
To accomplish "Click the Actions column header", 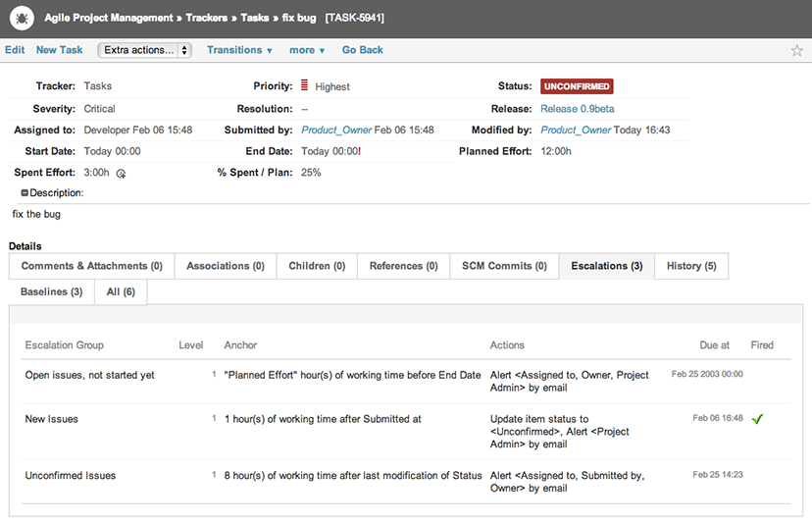I will pyautogui.click(x=507, y=345).
